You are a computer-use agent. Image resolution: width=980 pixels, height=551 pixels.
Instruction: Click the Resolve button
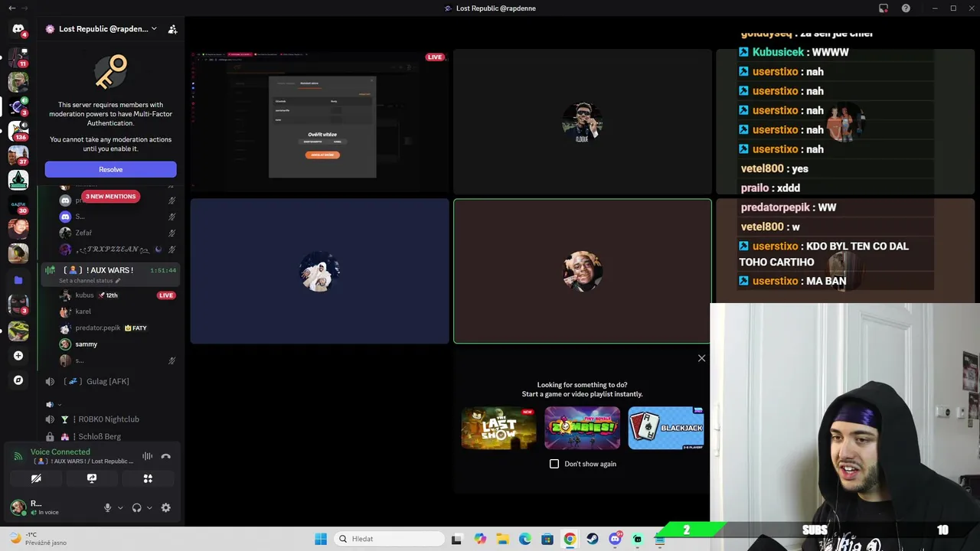[x=110, y=169]
